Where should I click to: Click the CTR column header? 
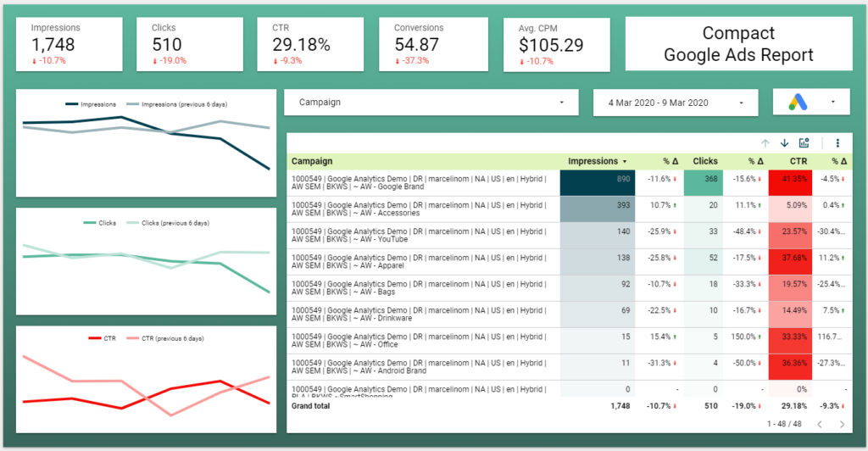[x=798, y=161]
